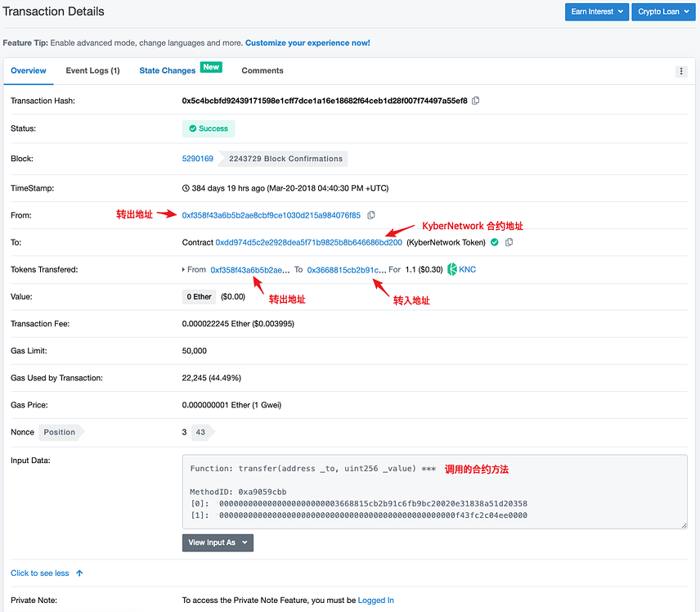
Task: Click the Logged In link
Action: pos(375,600)
